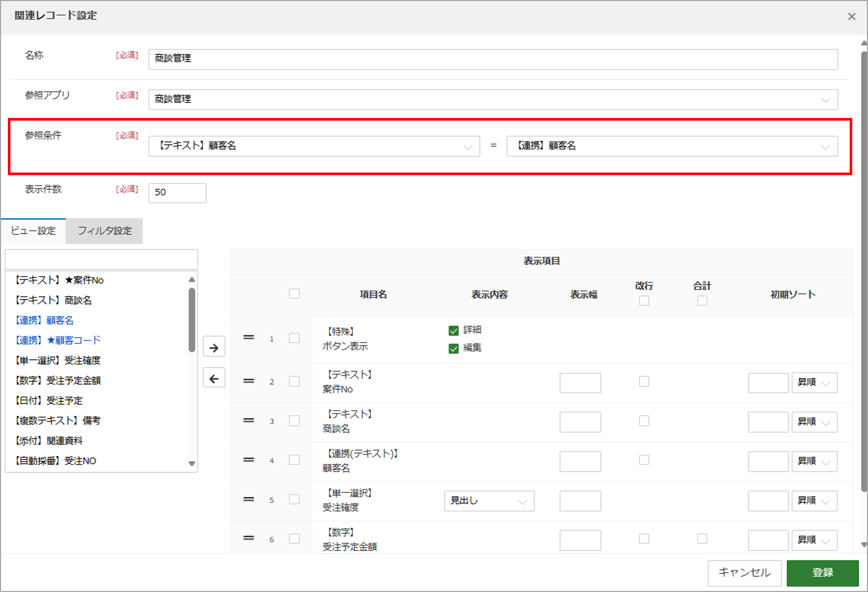Click field list scroll down arrow
The image size is (868, 592).
point(192,464)
